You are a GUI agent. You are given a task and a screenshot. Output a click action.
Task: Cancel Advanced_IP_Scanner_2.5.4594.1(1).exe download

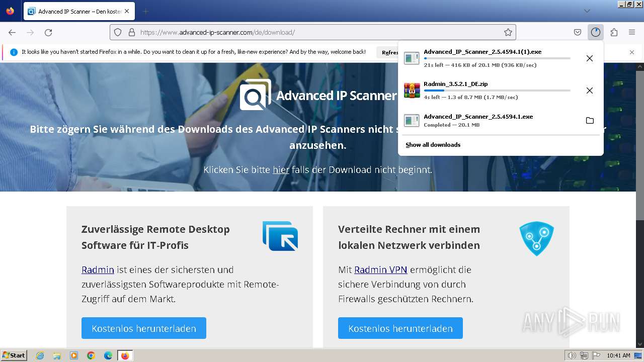coord(590,58)
